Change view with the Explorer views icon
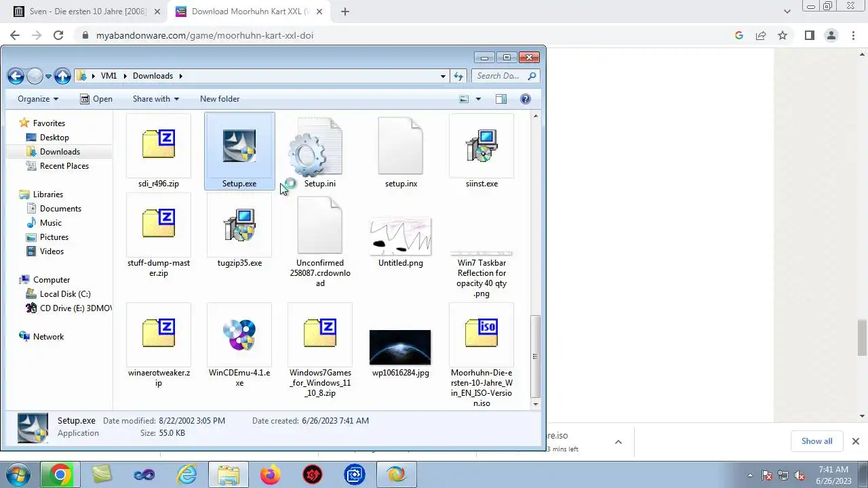The width and height of the screenshot is (868, 488). (464, 99)
